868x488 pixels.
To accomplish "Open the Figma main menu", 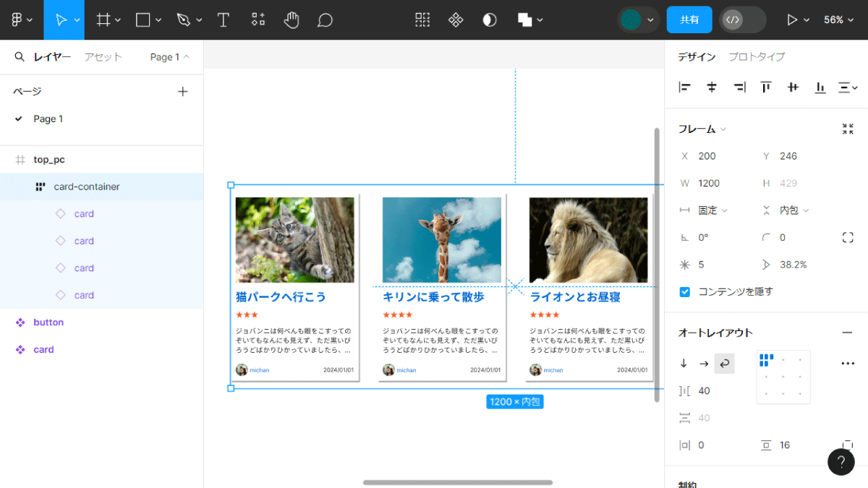I will [17, 20].
